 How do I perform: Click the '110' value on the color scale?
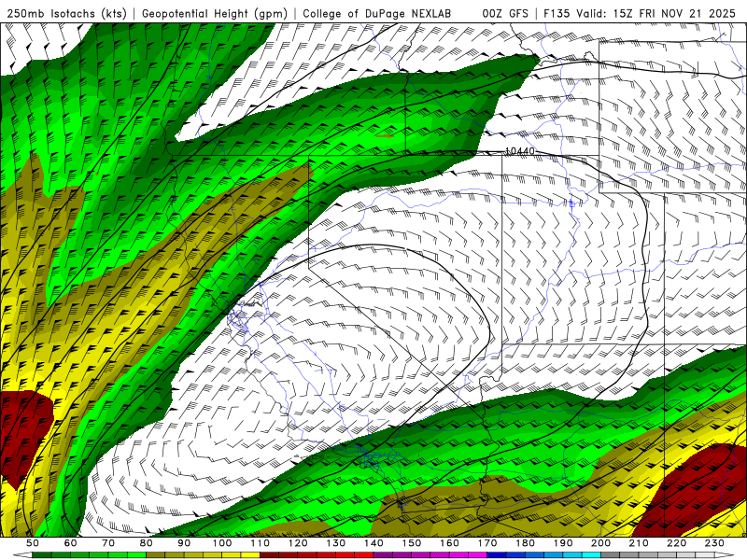point(261,543)
